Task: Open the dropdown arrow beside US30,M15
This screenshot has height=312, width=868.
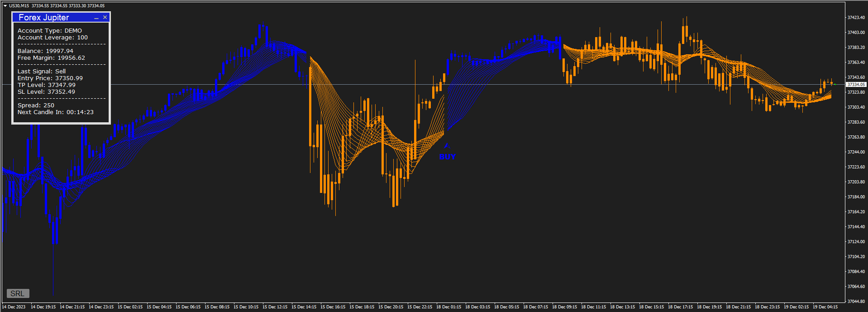Action: pyautogui.click(x=5, y=6)
